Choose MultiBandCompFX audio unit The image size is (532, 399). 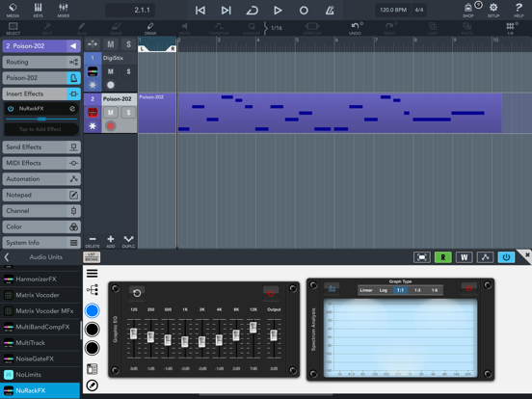coord(40,327)
